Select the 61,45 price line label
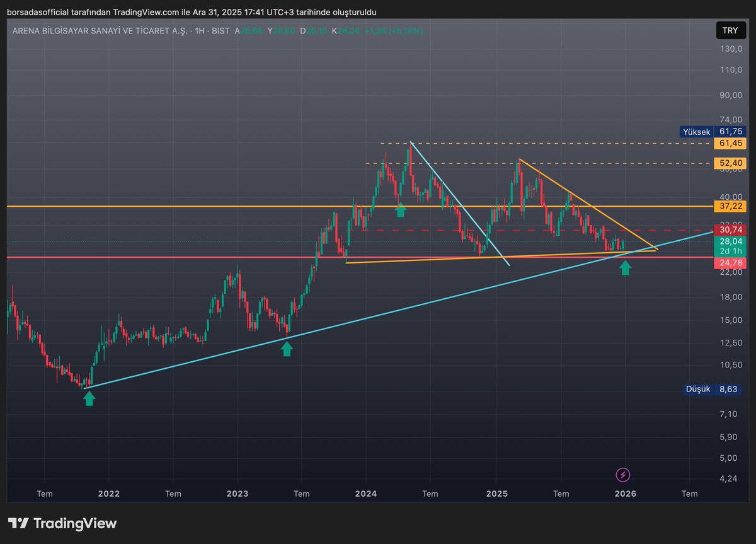Viewport: 756px width, 544px height. coord(731,144)
